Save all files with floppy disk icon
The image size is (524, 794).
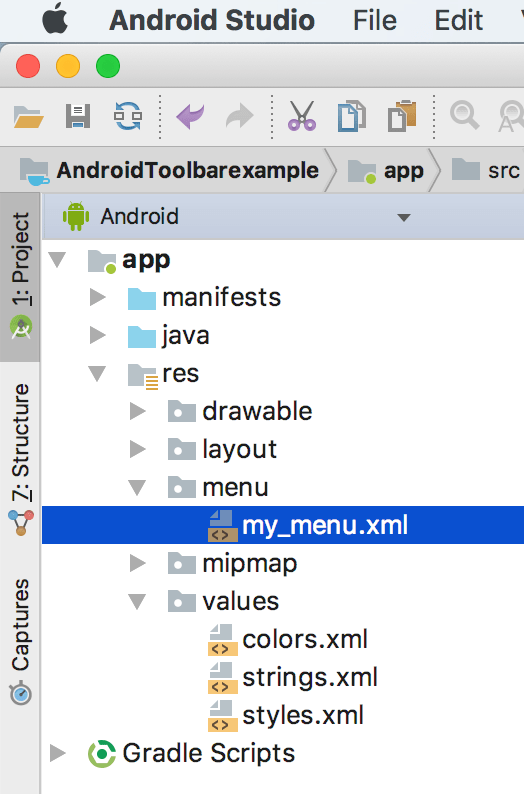(78, 116)
